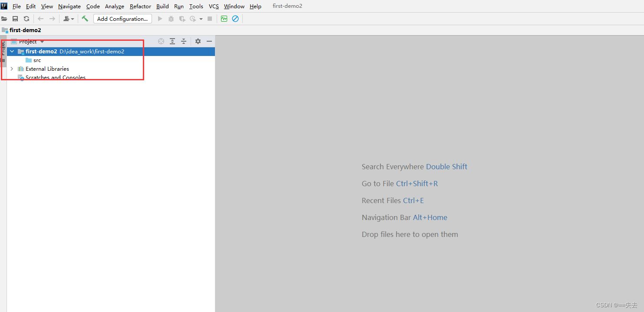Click the IntelliJ IDEA logo icon

coord(4,6)
